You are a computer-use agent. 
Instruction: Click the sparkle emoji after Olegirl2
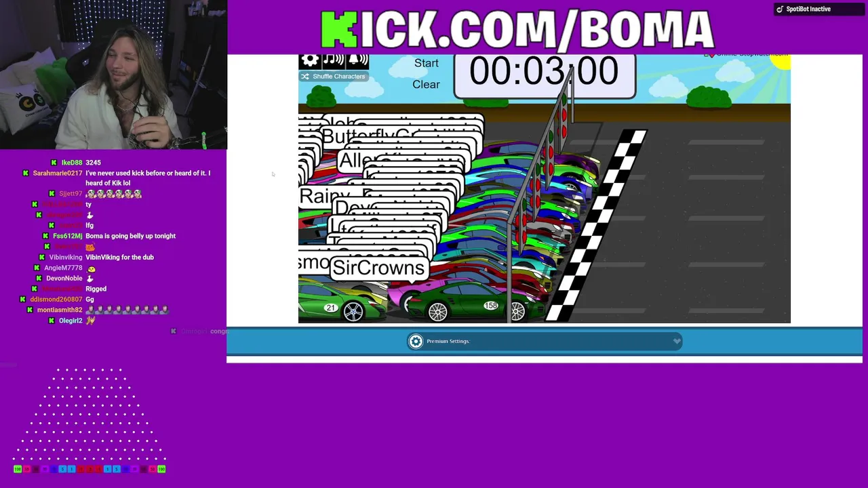click(x=90, y=321)
